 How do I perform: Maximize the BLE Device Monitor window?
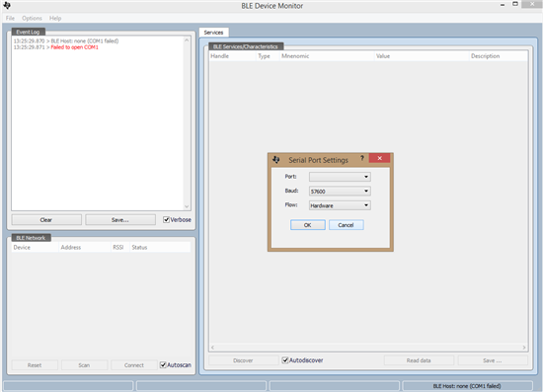515,4
